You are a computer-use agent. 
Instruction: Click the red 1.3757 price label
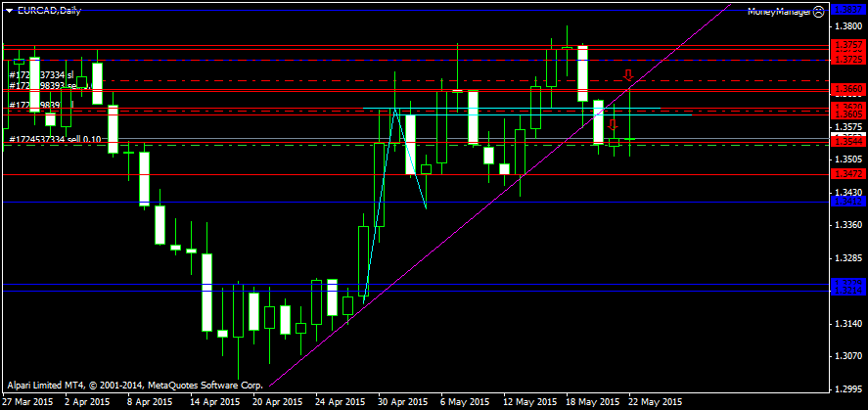[x=848, y=45]
